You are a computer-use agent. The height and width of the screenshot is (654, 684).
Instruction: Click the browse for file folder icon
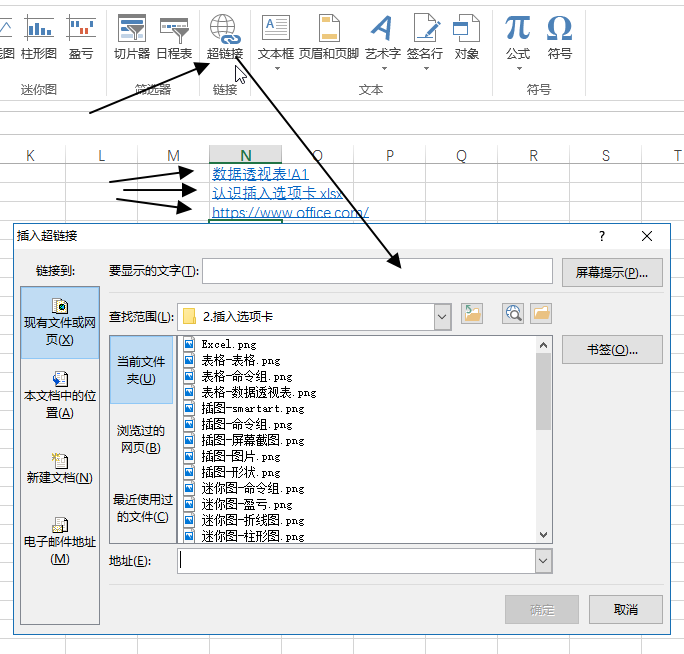(x=541, y=315)
